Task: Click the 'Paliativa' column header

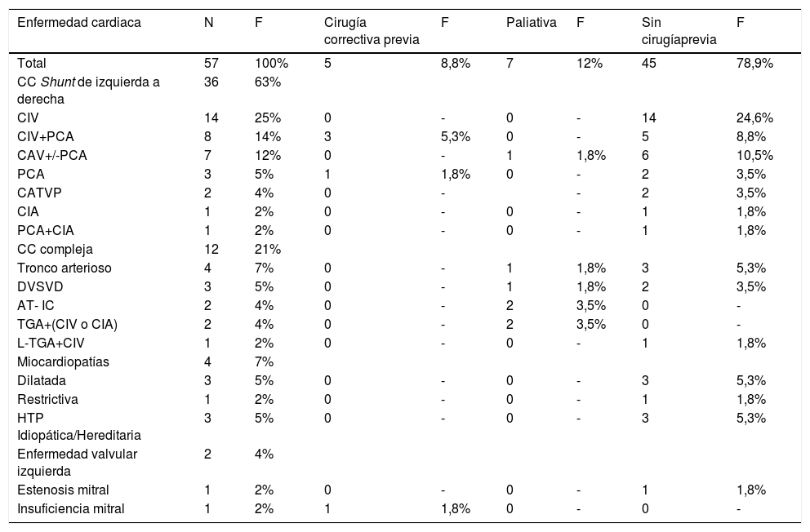Action: (531, 23)
